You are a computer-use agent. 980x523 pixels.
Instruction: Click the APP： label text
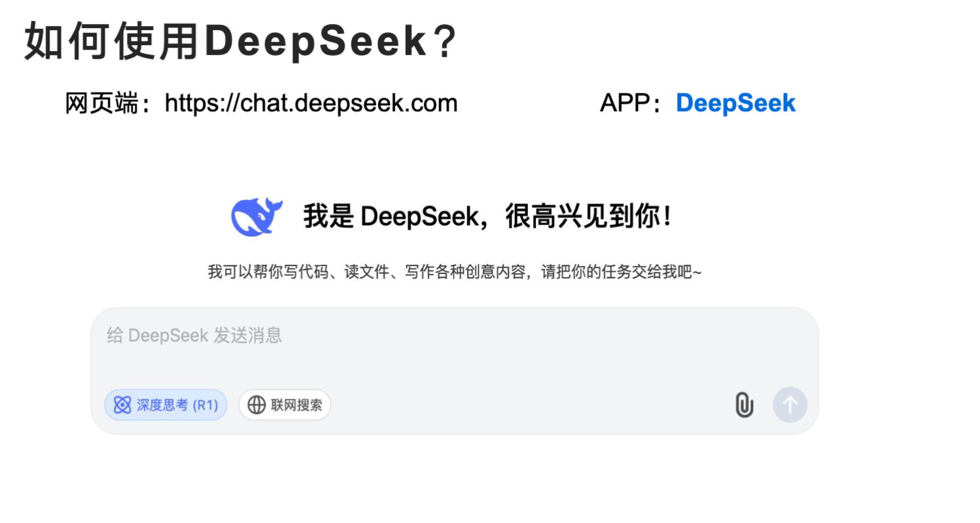630,103
